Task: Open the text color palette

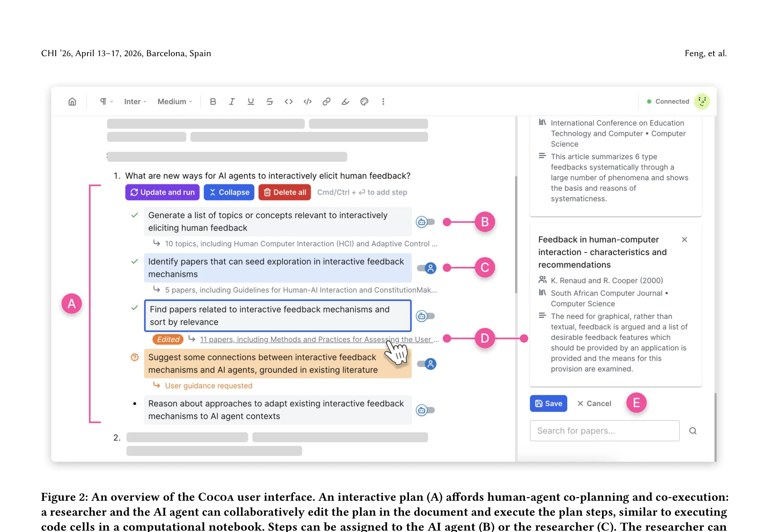Action: pos(365,102)
